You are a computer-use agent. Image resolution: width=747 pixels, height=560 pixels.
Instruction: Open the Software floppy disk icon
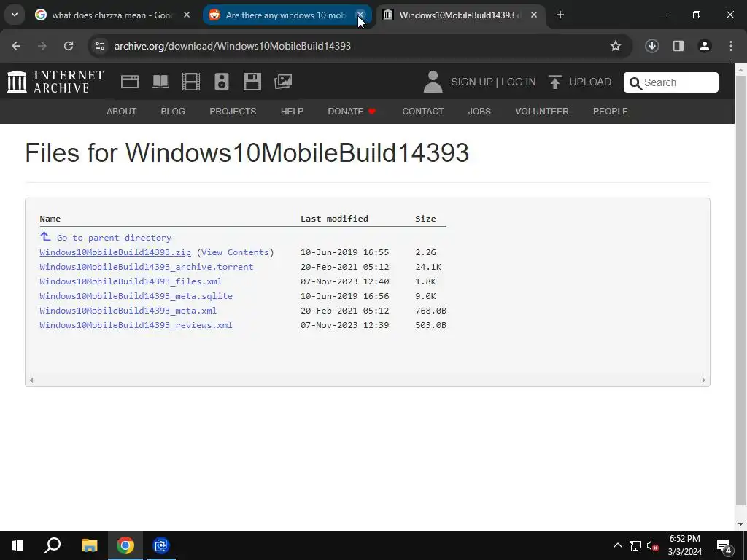tap(252, 82)
